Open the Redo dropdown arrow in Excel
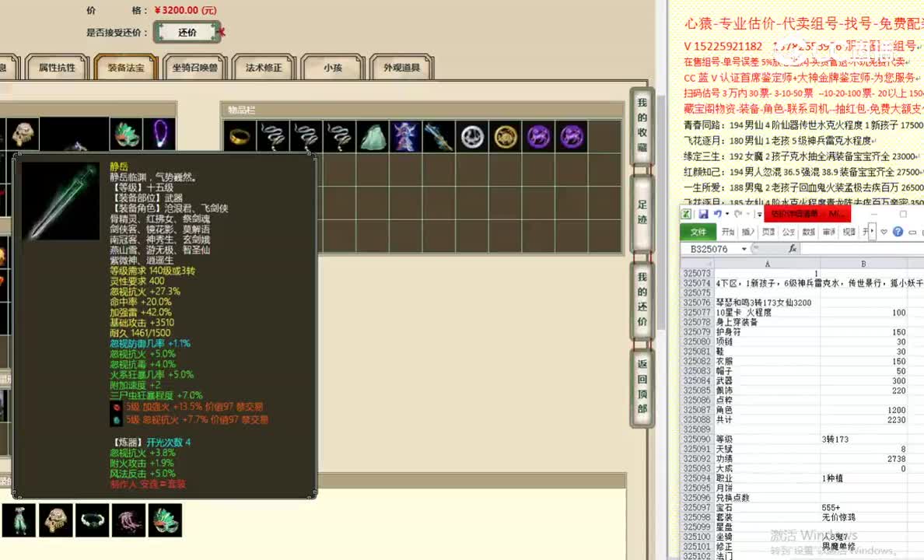The width and height of the screenshot is (924, 560). pos(748,215)
